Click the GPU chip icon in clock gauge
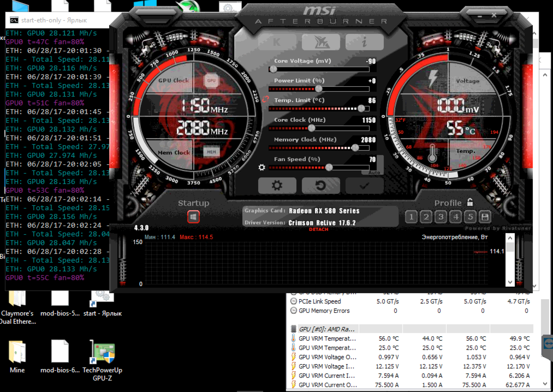Image resolution: width=553 pixels, height=392 pixels. [211, 81]
